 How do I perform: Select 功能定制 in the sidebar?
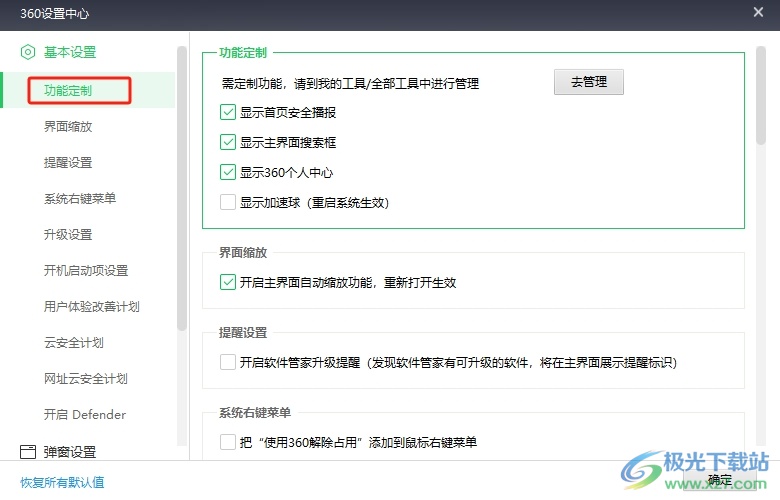coord(68,91)
